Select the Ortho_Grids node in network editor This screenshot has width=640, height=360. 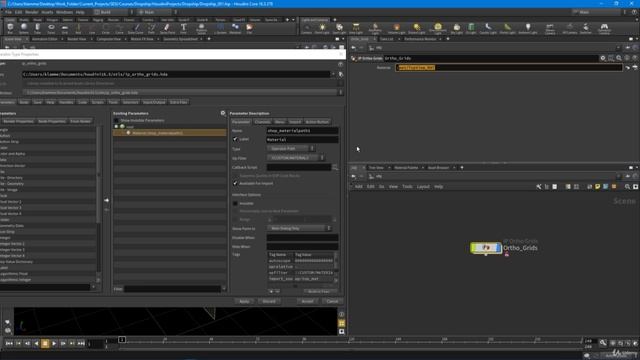pos(486,248)
